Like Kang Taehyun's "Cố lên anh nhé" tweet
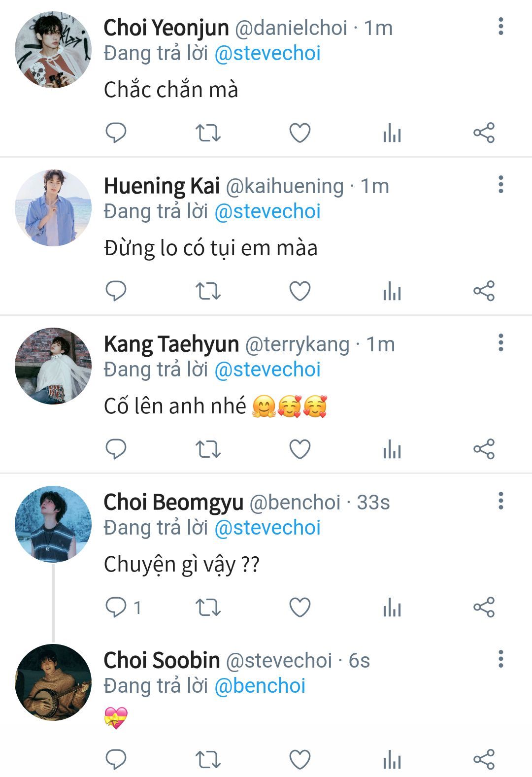This screenshot has width=532, height=777. coord(299,449)
